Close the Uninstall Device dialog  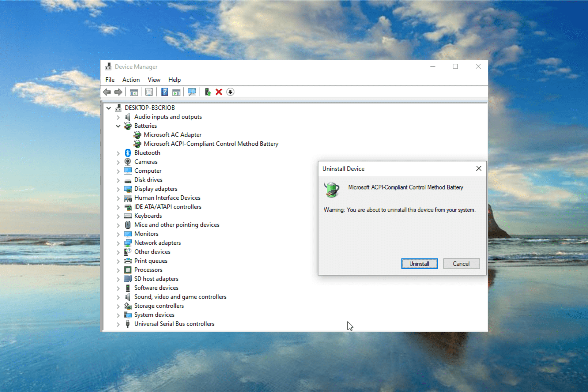tap(479, 168)
